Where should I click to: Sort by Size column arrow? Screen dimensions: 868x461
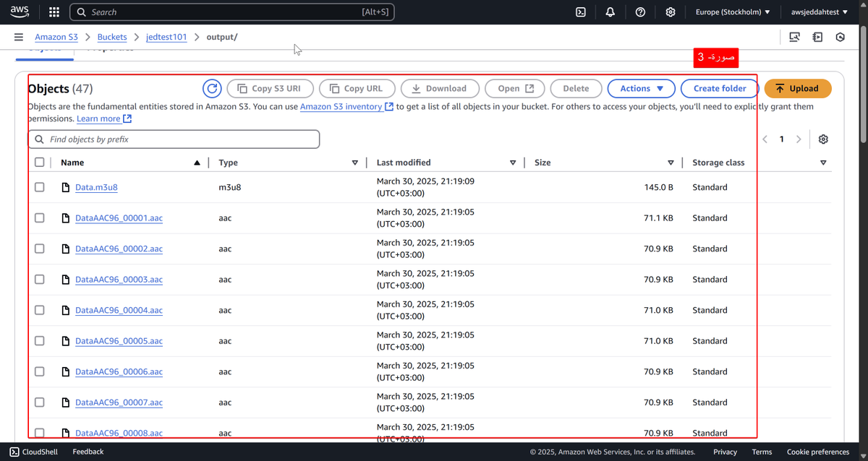point(671,163)
